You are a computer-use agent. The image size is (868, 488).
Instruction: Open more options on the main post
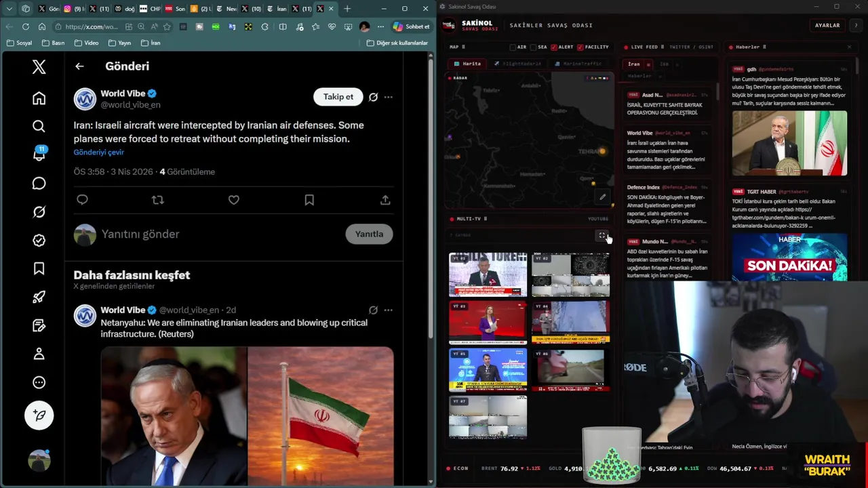pyautogui.click(x=388, y=97)
